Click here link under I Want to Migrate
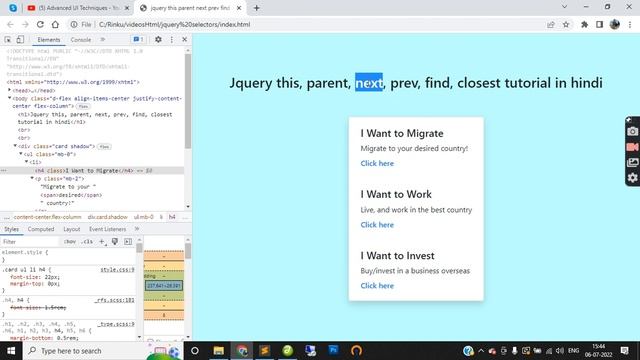This screenshot has width=640, height=360. (377, 163)
